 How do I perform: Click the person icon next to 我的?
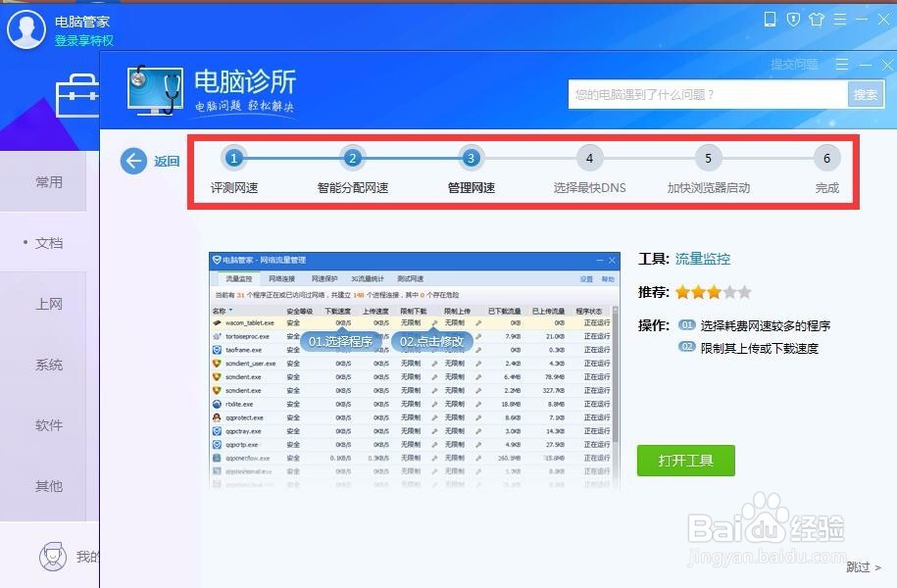tap(54, 556)
